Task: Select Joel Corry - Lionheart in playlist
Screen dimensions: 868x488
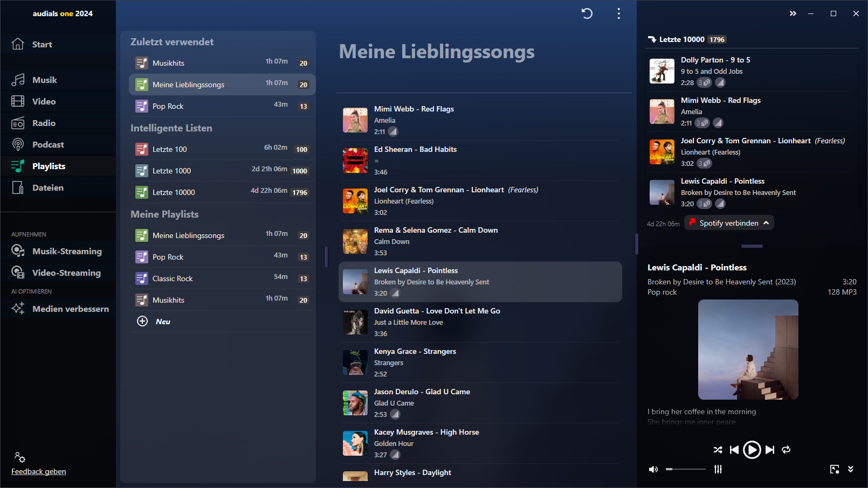Action: (480, 201)
